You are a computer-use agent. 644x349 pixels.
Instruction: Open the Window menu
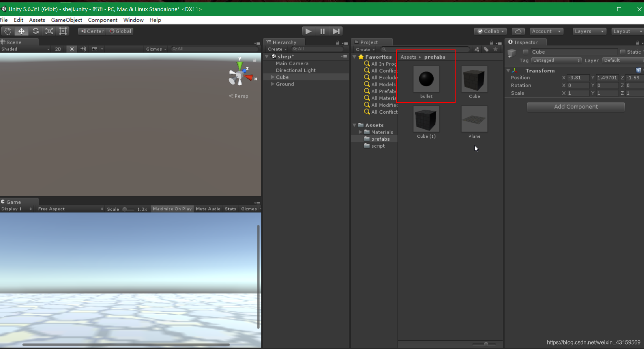pyautogui.click(x=133, y=20)
